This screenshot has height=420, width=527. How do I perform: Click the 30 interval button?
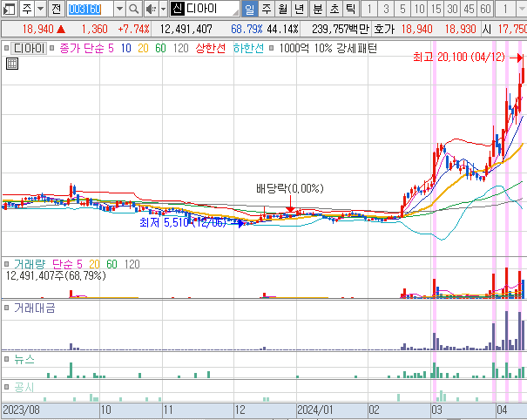(x=452, y=9)
